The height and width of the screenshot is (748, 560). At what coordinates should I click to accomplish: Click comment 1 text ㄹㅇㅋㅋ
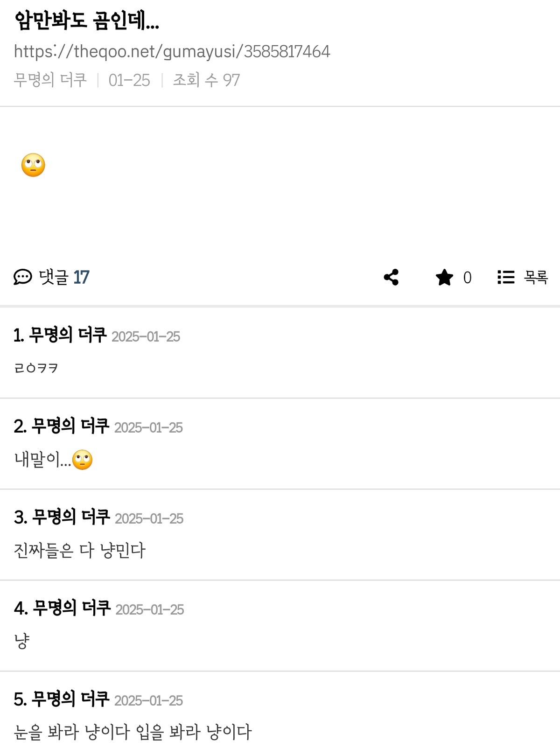coord(36,368)
